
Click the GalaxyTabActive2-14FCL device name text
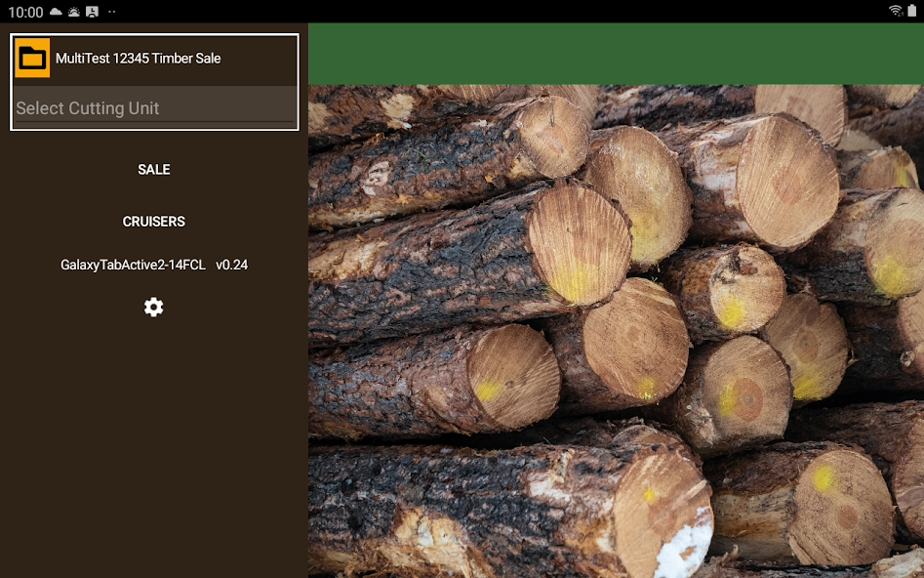(x=133, y=265)
